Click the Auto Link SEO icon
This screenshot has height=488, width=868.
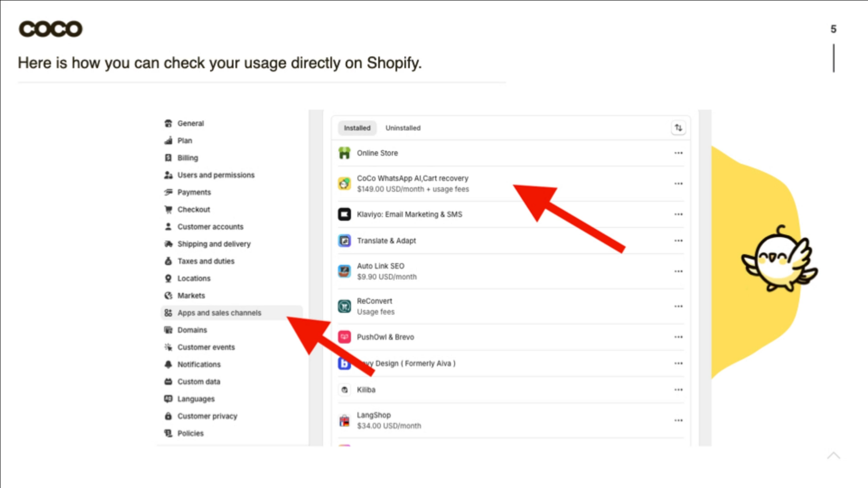pyautogui.click(x=344, y=271)
